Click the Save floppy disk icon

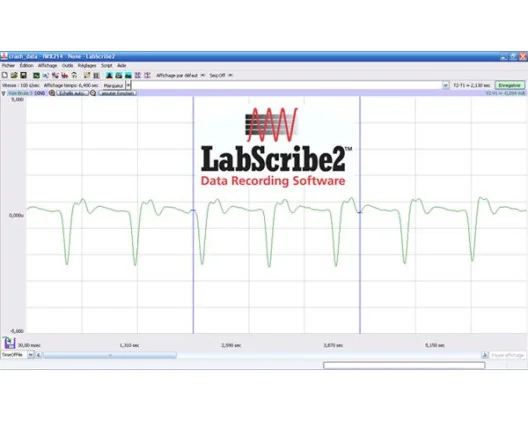(23, 75)
